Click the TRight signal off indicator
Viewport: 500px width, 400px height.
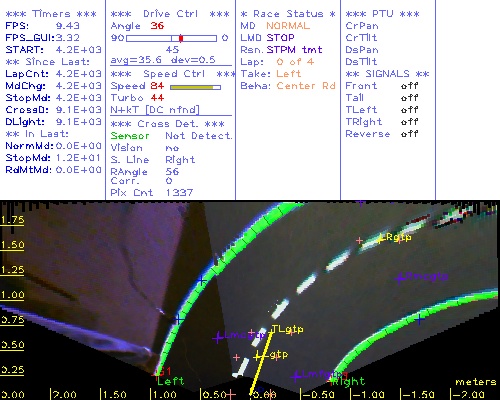[x=410, y=122]
